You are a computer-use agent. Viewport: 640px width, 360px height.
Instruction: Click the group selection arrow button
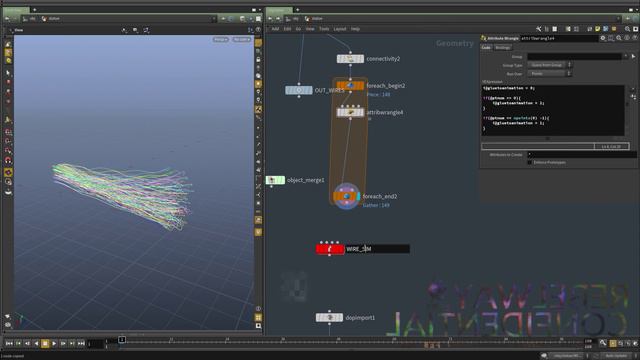point(633,57)
